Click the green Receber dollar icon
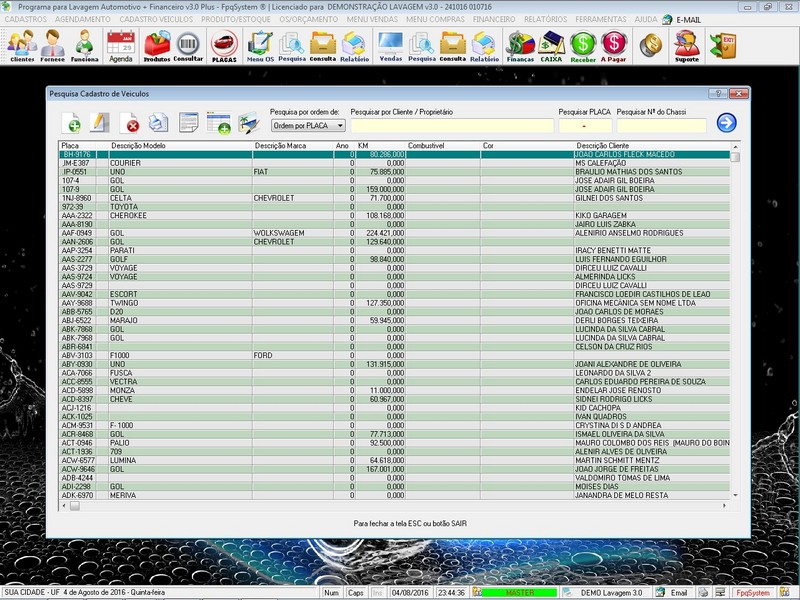The height and width of the screenshot is (600, 800). [x=583, y=46]
